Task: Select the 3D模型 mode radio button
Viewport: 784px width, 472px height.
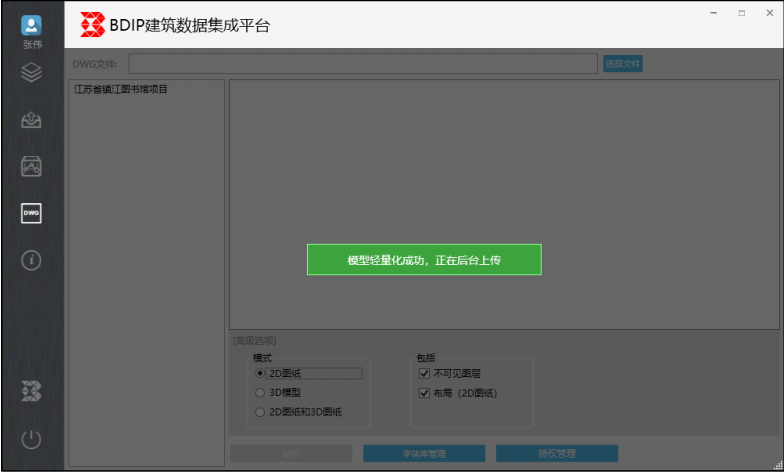Action: [x=260, y=392]
